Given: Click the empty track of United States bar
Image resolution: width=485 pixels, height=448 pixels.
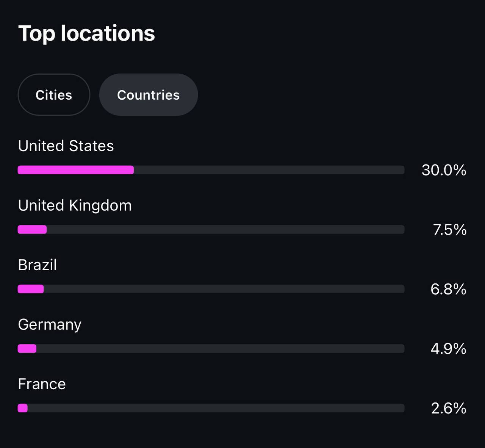Looking at the screenshot, I should tap(269, 170).
